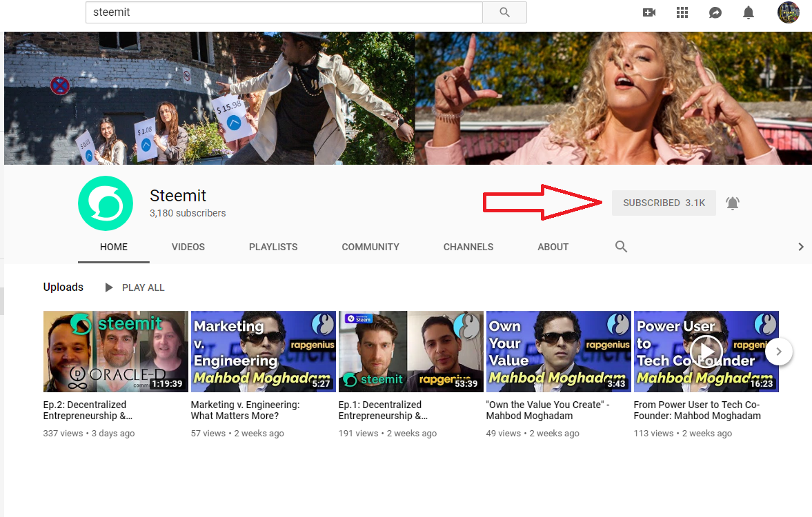Open the Power User to Tech Co-Founder thumbnail
Viewport: 812px width, 517px height.
pos(706,352)
